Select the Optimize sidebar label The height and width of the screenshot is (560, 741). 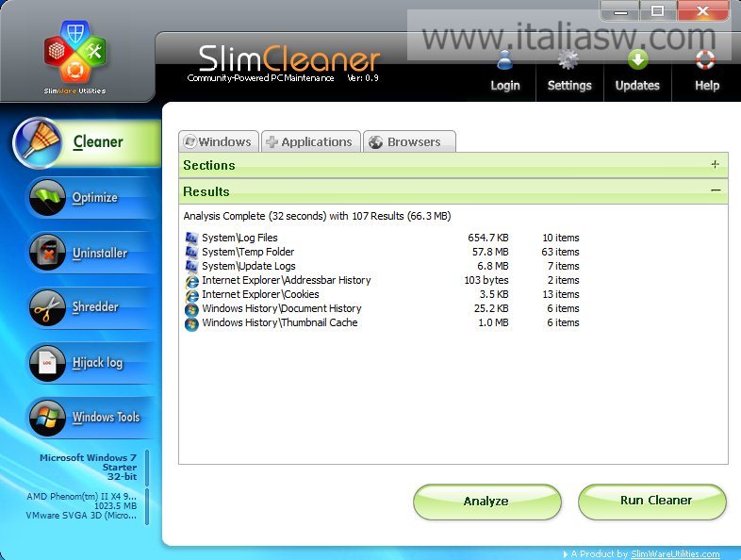94,198
